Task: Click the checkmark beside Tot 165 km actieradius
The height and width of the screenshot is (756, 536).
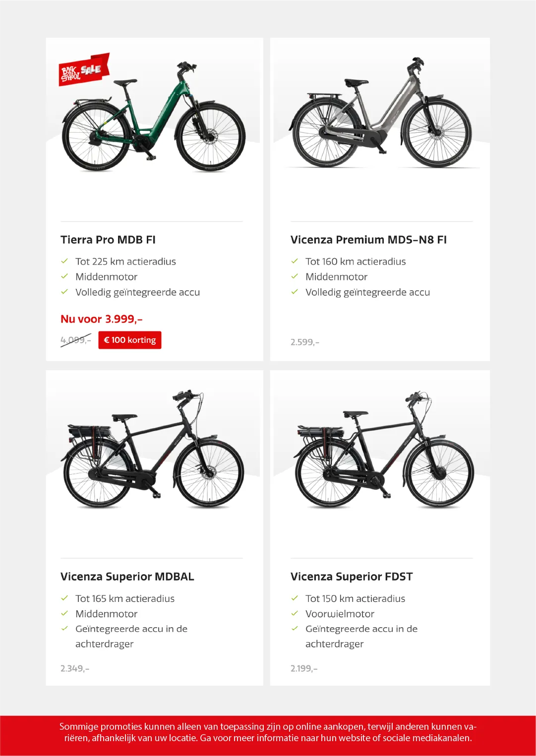Action: pos(64,598)
